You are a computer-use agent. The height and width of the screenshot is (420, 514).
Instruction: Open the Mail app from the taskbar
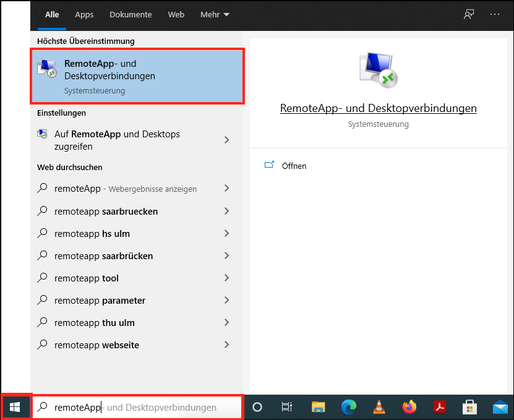click(500, 407)
